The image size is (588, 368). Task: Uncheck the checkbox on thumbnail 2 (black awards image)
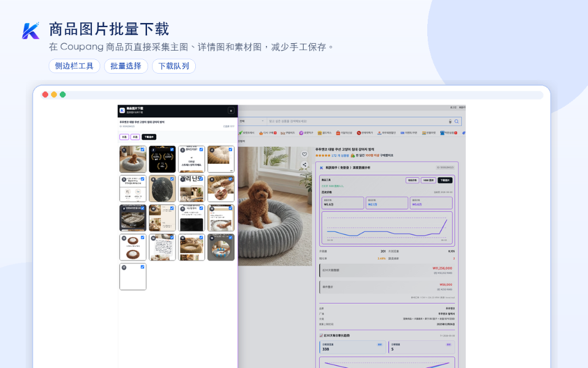coord(172,149)
